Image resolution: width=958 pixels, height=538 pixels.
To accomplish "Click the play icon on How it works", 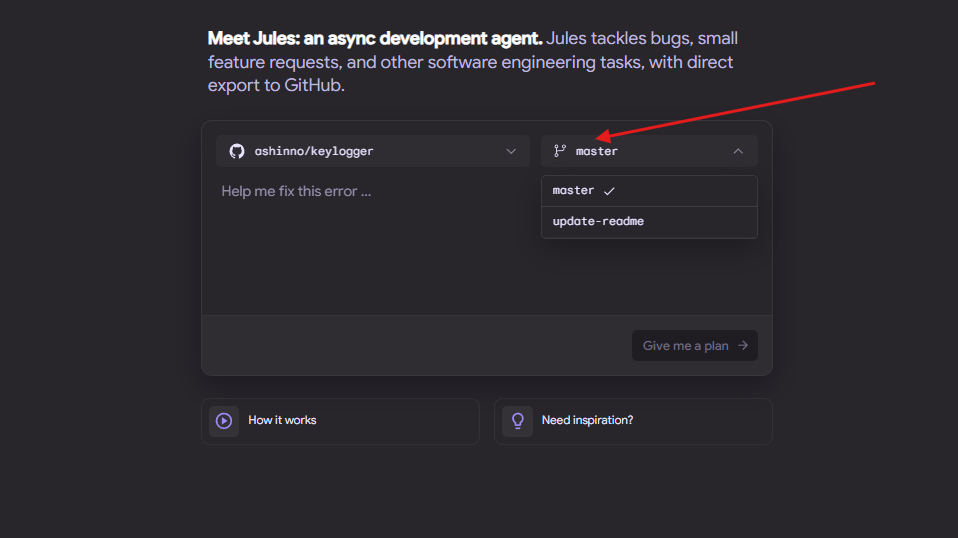I will (224, 421).
